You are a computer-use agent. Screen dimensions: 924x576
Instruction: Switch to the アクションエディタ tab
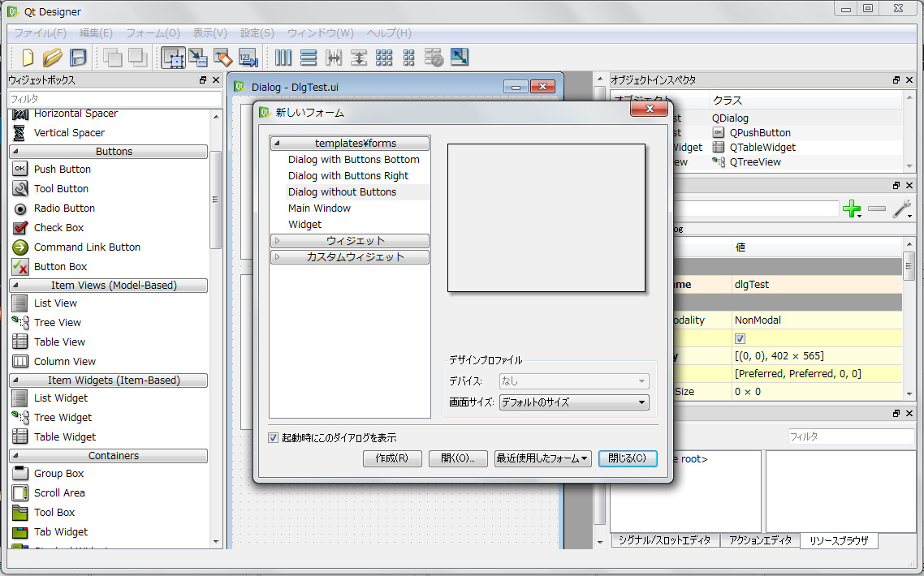tap(759, 540)
